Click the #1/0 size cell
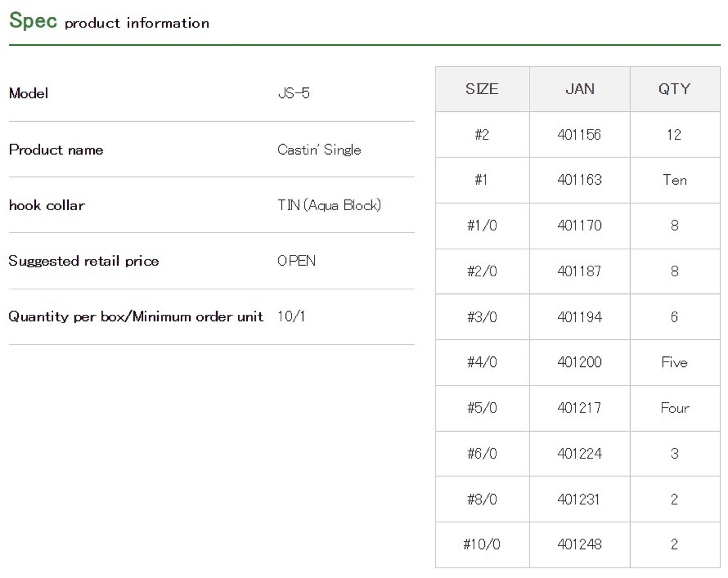Screen dimensions: 728x578 point(482,226)
